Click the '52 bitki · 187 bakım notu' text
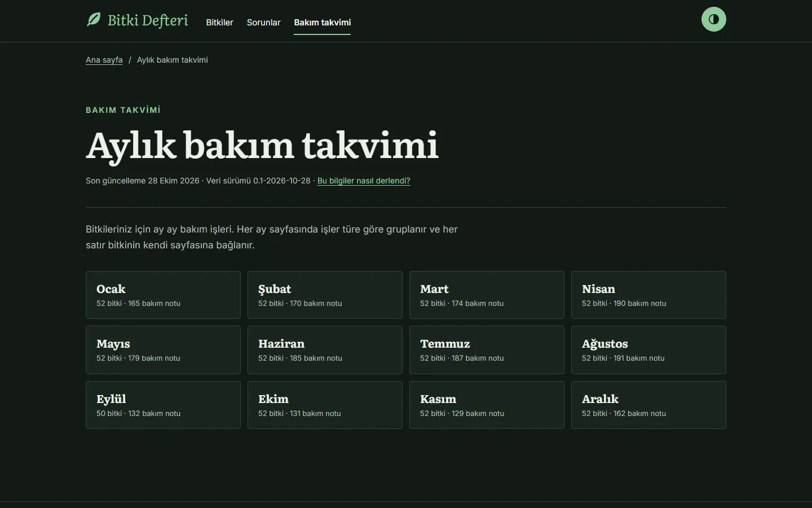 [x=462, y=358]
